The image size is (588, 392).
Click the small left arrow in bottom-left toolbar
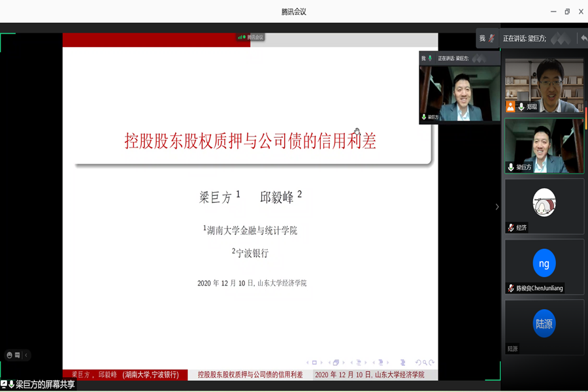[x=26, y=355]
